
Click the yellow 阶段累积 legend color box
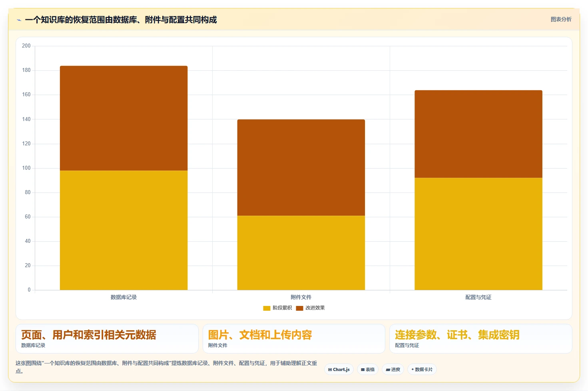[x=267, y=308]
